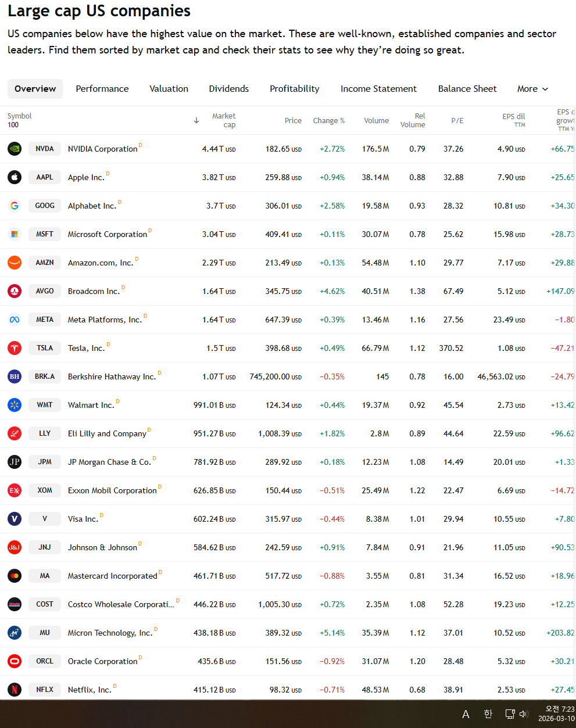Open the Income Statement tab
Image resolution: width=576 pixels, height=728 pixels.
click(378, 89)
